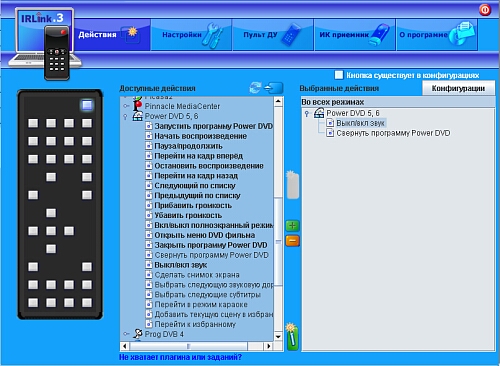Select Вкл/выкл полноэкранный режим action

[213, 225]
